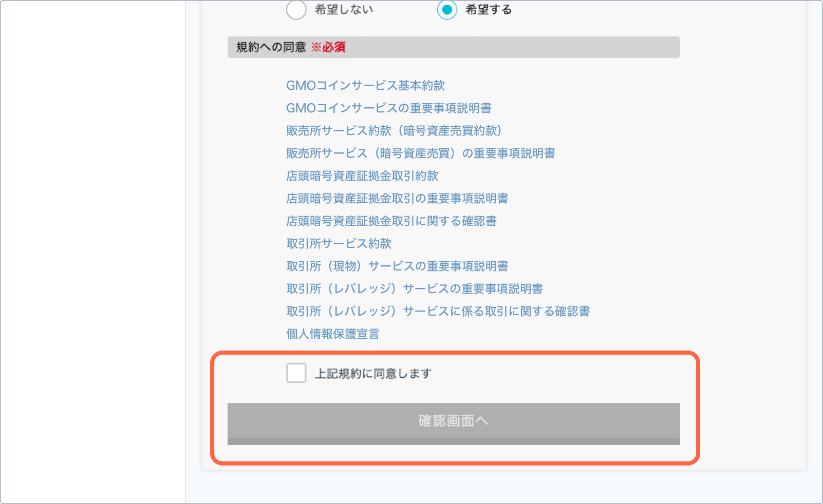Image resolution: width=823 pixels, height=504 pixels.
Task: Open 取引所（現物）サービスの重要事項説明書 link
Action: tap(397, 266)
